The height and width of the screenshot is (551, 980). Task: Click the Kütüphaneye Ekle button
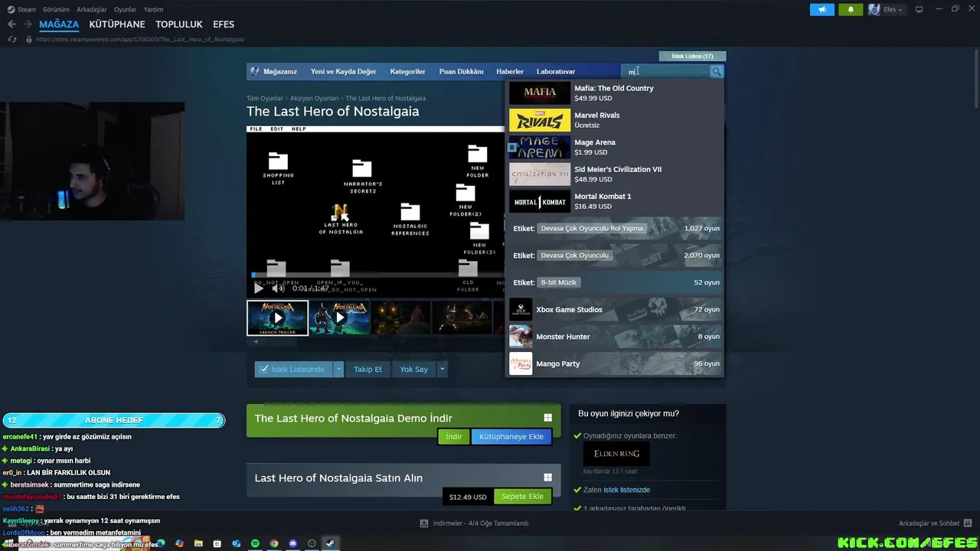(x=511, y=436)
